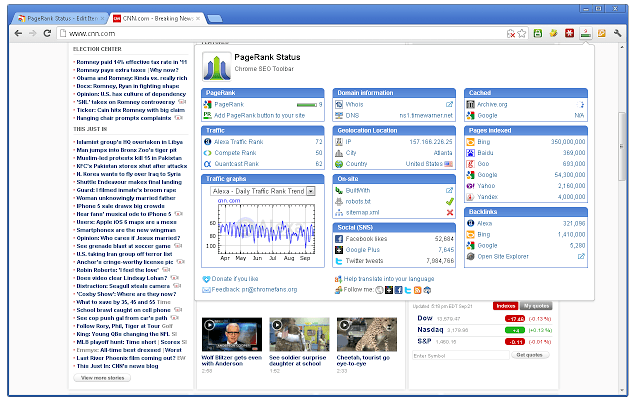Click IP 157.166.226.25 row
The image size is (640, 400).
(394, 142)
